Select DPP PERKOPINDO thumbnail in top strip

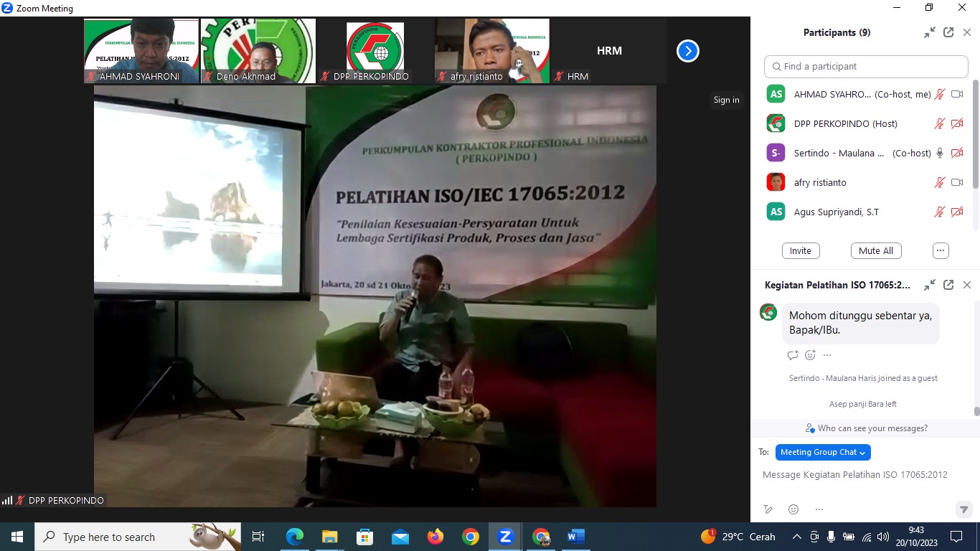pos(375,51)
